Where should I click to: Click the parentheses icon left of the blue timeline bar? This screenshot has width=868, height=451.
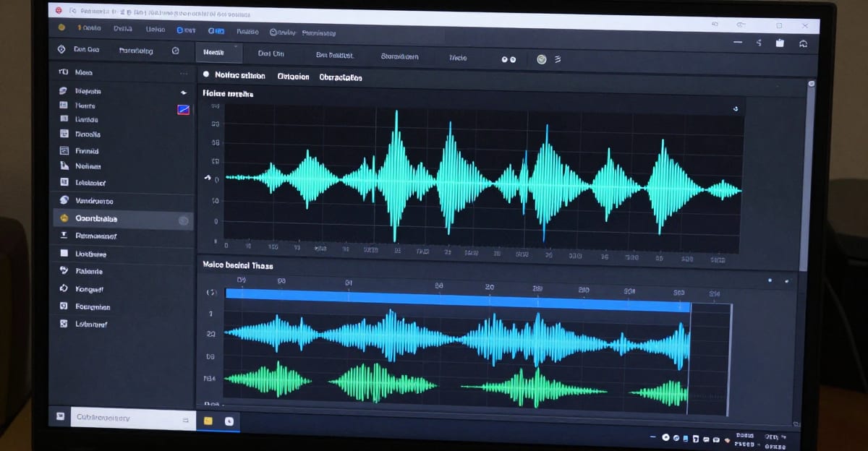pos(211,293)
